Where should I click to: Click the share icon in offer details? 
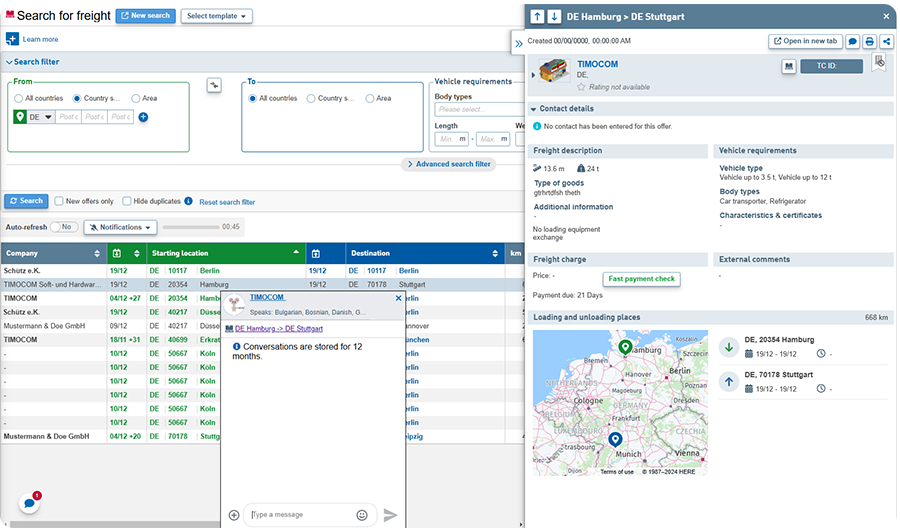point(886,41)
